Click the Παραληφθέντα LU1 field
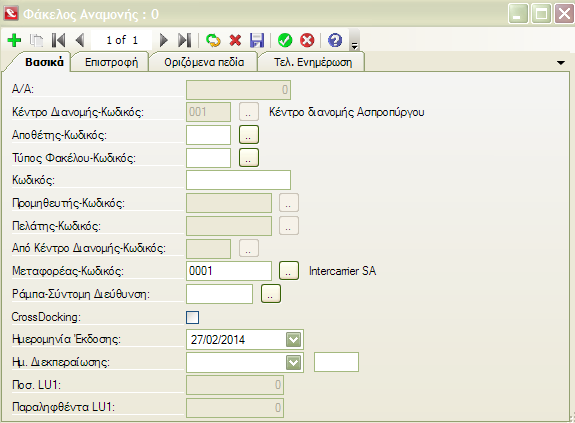This screenshot has height=423, width=575. pos(235,408)
